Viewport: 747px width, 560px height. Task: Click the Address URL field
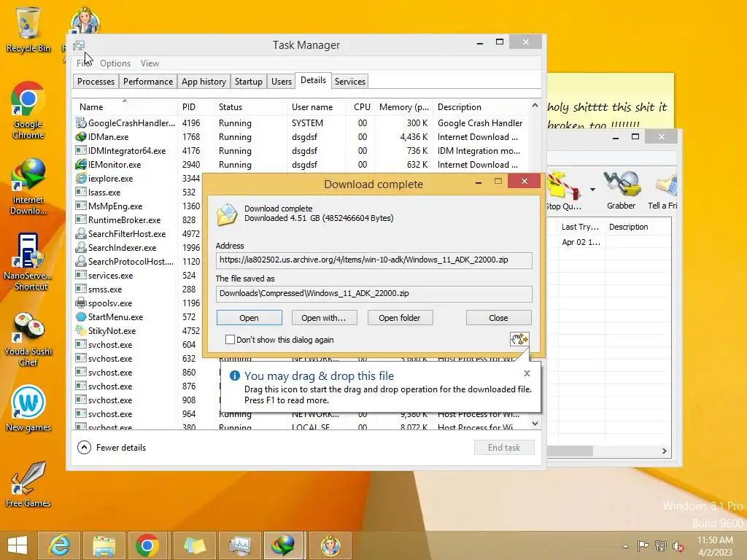(374, 260)
